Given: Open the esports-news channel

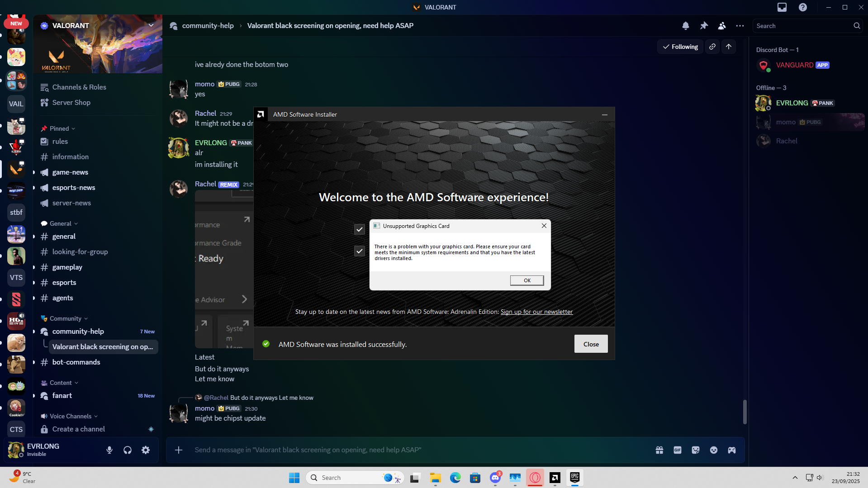Looking at the screenshot, I should pos(97,188).
